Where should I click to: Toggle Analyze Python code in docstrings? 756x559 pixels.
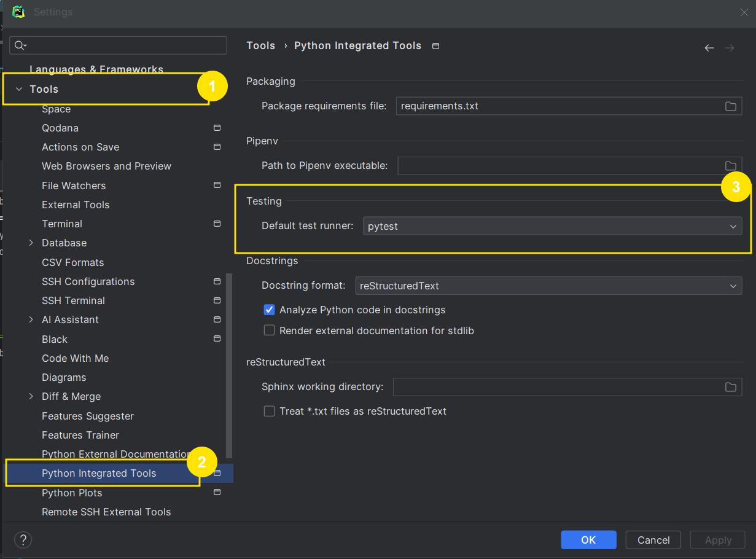click(x=269, y=310)
